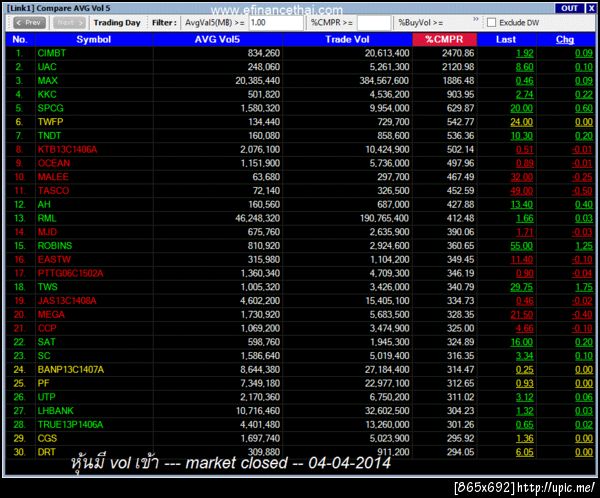
Task: Select the EASTW symbol
Action: pos(54,260)
